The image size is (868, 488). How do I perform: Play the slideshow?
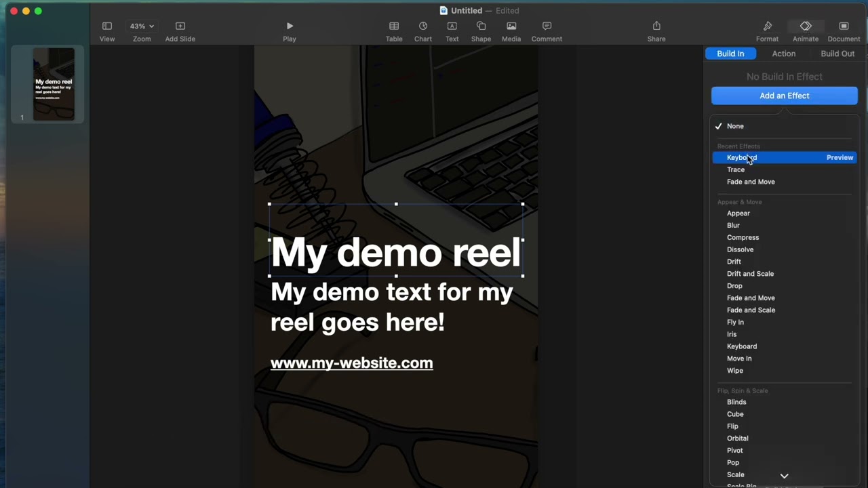pyautogui.click(x=290, y=26)
